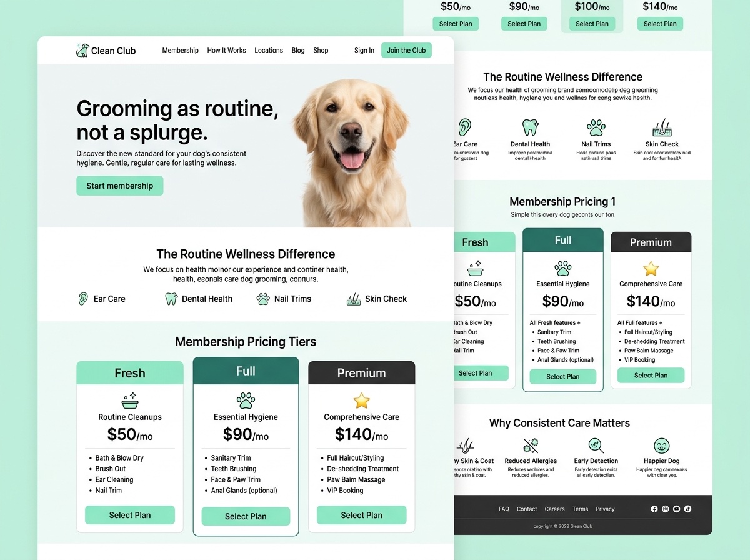
Task: Click the bathtub icon in the front Fresh card
Action: 130,400
